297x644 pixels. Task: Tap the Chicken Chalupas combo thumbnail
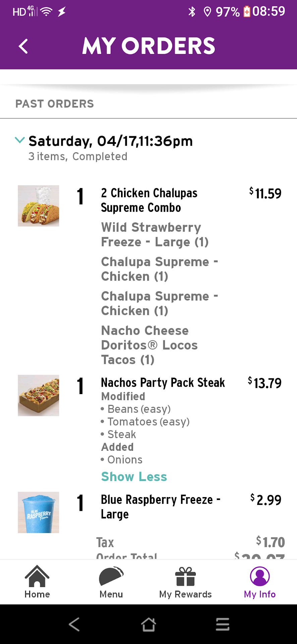click(x=39, y=206)
